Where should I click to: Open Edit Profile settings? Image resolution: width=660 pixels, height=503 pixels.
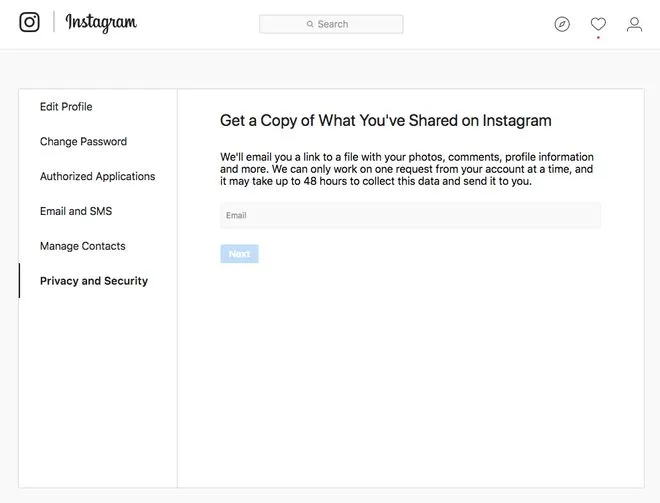pos(66,107)
